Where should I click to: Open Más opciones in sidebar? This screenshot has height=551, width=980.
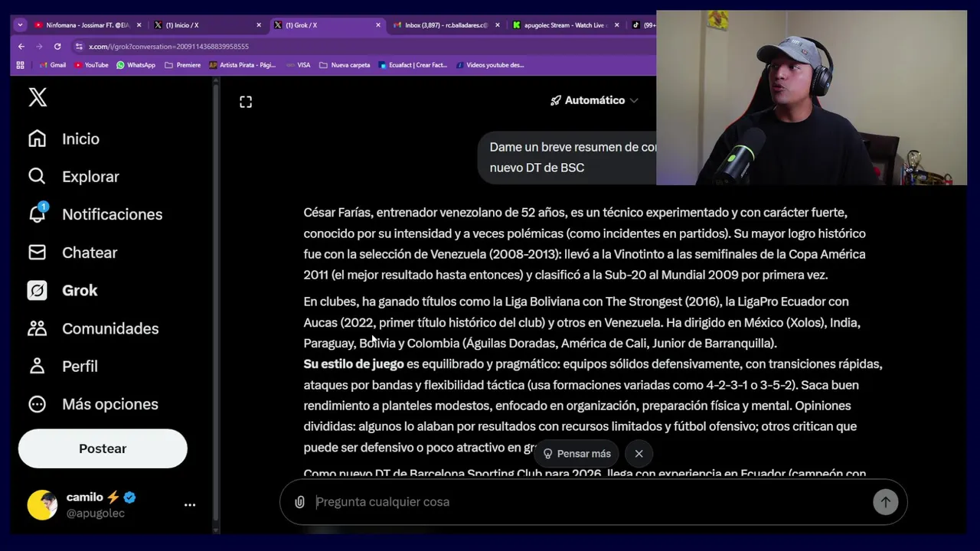coord(93,404)
